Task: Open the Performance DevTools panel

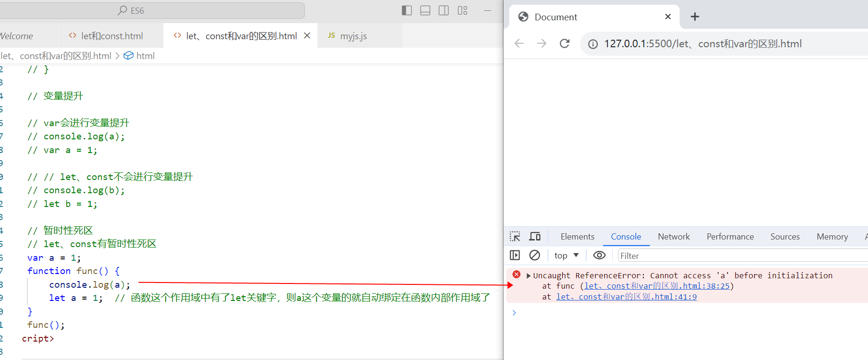Action: tap(730, 237)
